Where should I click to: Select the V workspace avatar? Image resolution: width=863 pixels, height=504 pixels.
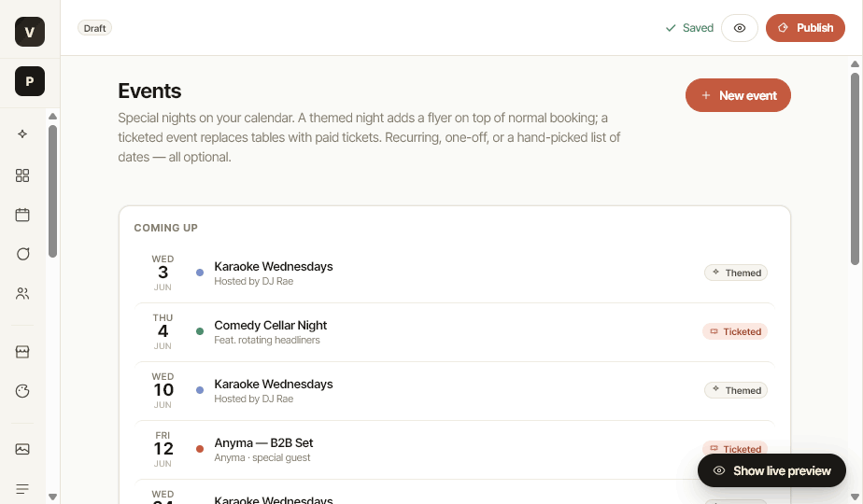click(30, 32)
